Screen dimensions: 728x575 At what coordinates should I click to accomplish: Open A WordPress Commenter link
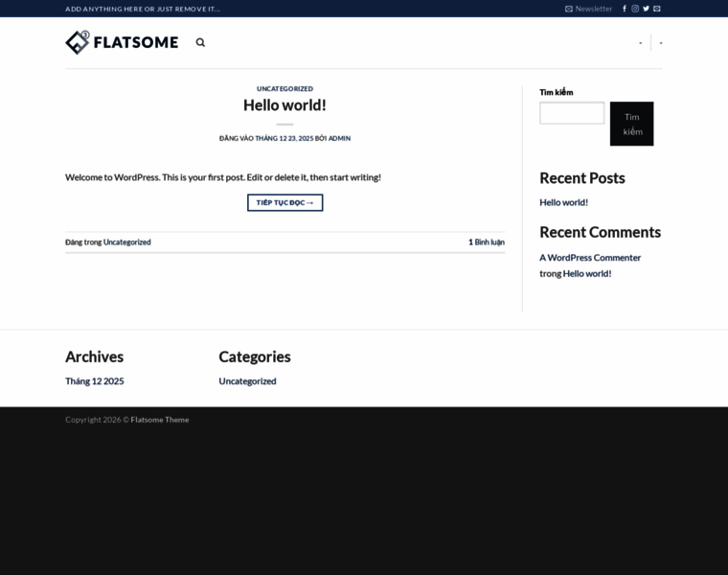click(590, 258)
